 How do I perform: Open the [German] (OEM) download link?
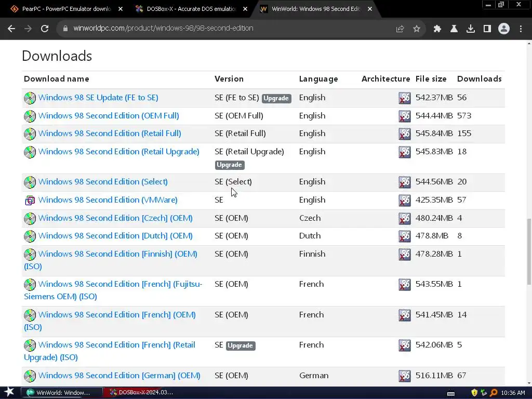click(119, 376)
